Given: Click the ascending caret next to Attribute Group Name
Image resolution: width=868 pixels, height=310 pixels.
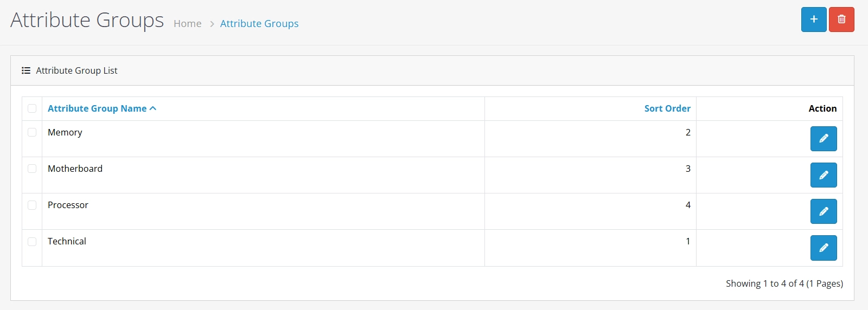Looking at the screenshot, I should click(153, 108).
